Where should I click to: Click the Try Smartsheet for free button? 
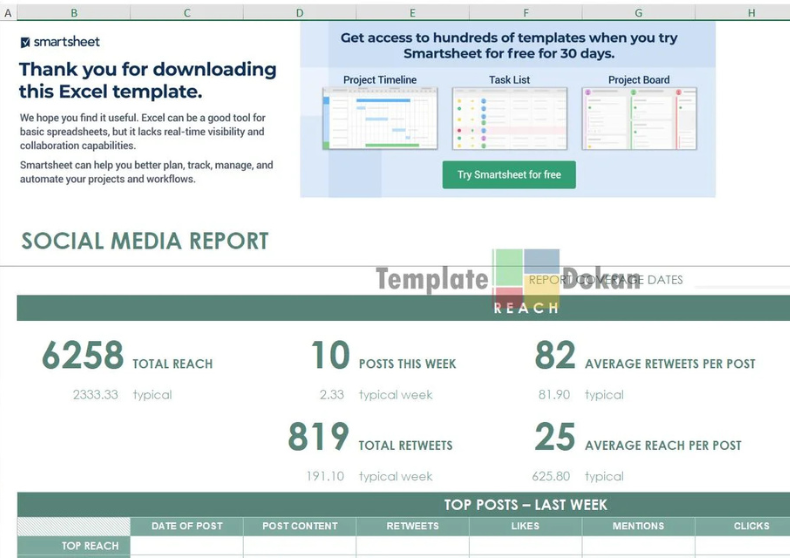pos(509,175)
